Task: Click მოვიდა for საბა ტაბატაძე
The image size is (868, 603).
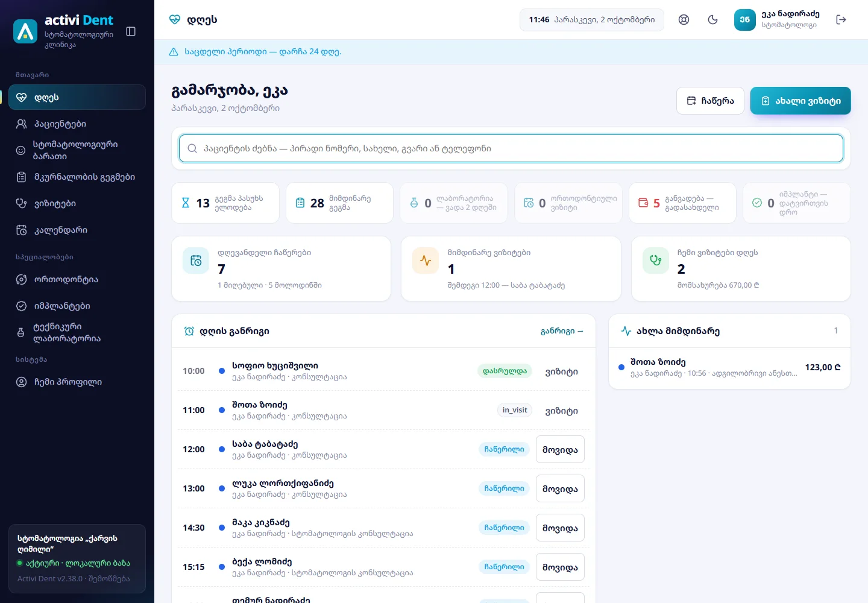Action: click(x=560, y=449)
